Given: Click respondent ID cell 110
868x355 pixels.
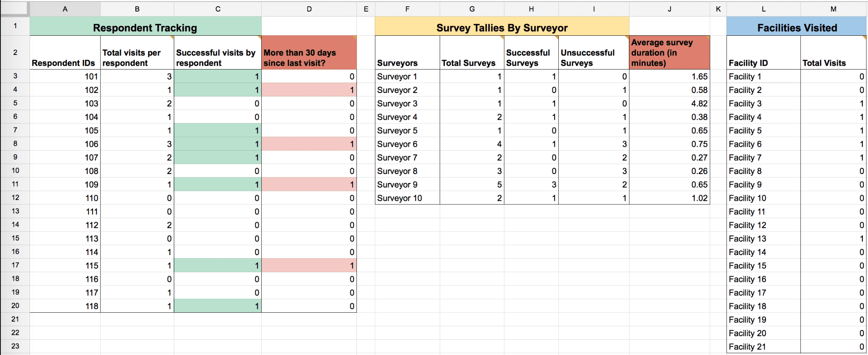Looking at the screenshot, I should [65, 198].
